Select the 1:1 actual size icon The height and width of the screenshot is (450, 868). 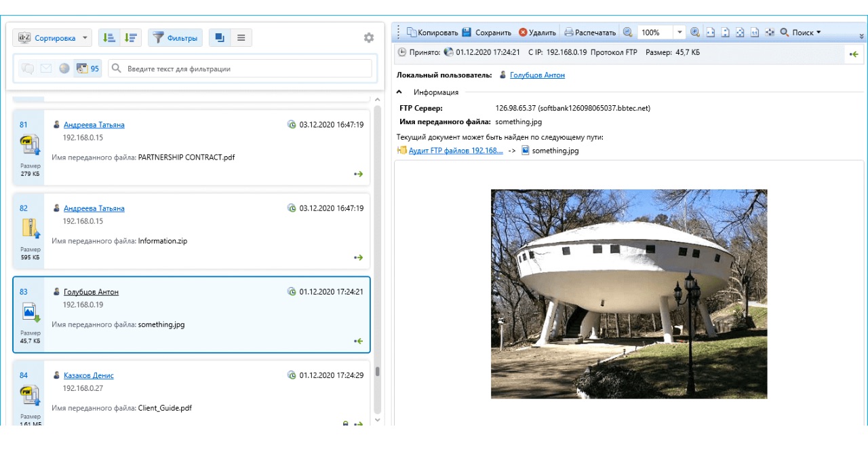(755, 32)
